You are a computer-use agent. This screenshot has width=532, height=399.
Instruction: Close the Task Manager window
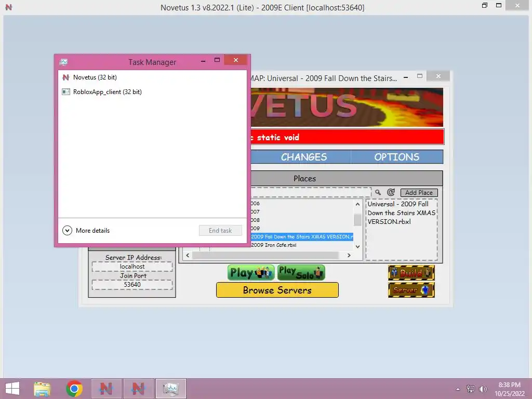pyautogui.click(x=236, y=60)
